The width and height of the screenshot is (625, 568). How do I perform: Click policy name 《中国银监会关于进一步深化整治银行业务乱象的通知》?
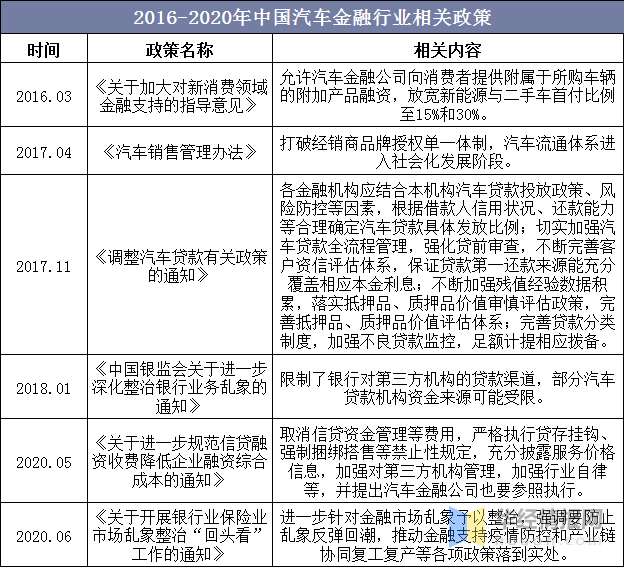coord(180,388)
